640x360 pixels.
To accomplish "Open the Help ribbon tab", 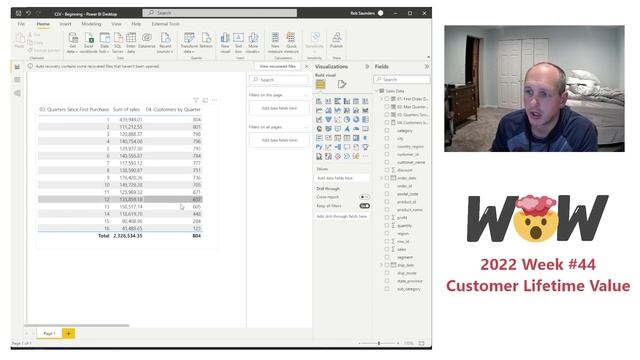I will pos(136,24).
